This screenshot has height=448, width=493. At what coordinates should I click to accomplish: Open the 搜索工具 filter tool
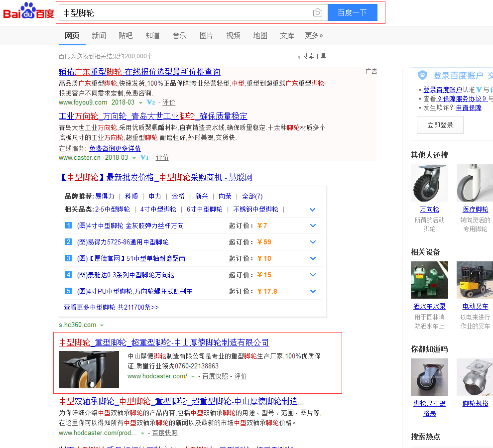[x=311, y=56]
